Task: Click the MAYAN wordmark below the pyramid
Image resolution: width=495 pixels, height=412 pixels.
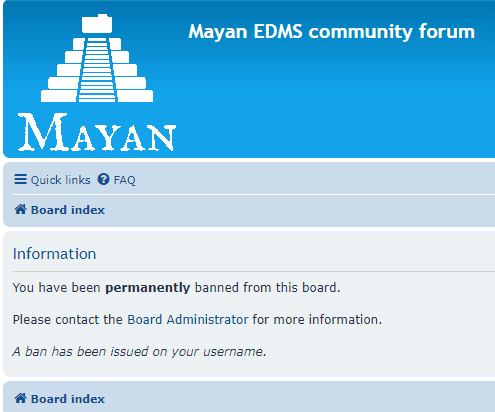Action: click(97, 132)
